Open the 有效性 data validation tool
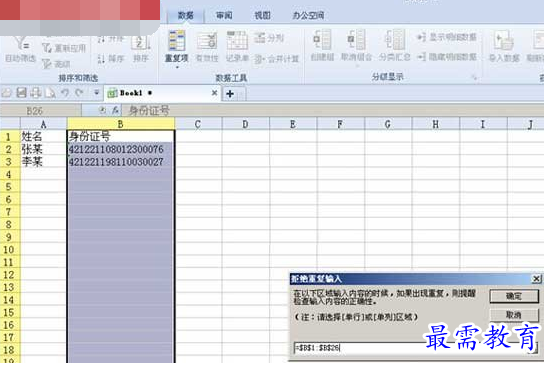Viewport: 547px width, 369px height. tap(207, 46)
